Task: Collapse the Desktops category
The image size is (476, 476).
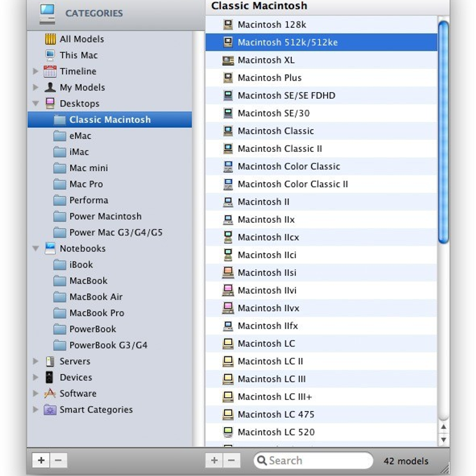Action: pyautogui.click(x=36, y=104)
